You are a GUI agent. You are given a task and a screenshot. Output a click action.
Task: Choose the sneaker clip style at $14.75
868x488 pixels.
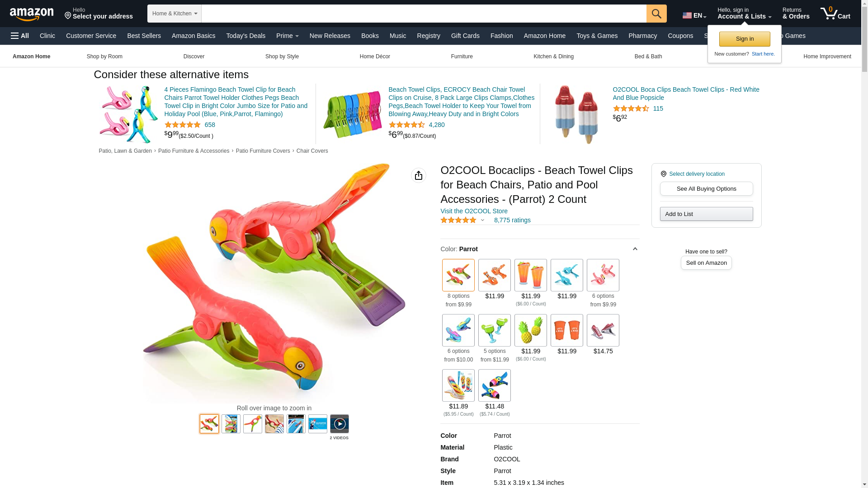(603, 330)
